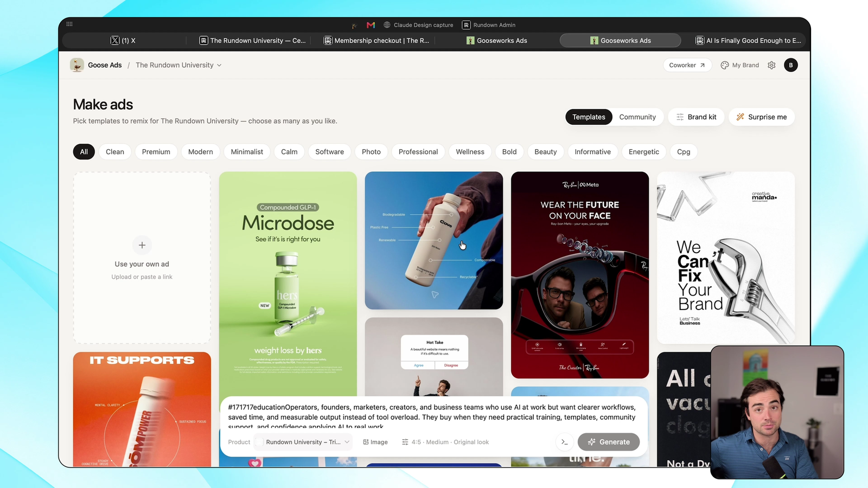Viewport: 868px width, 488px height.
Task: Select the IT SUPPORTS orange ad template
Action: click(x=142, y=409)
